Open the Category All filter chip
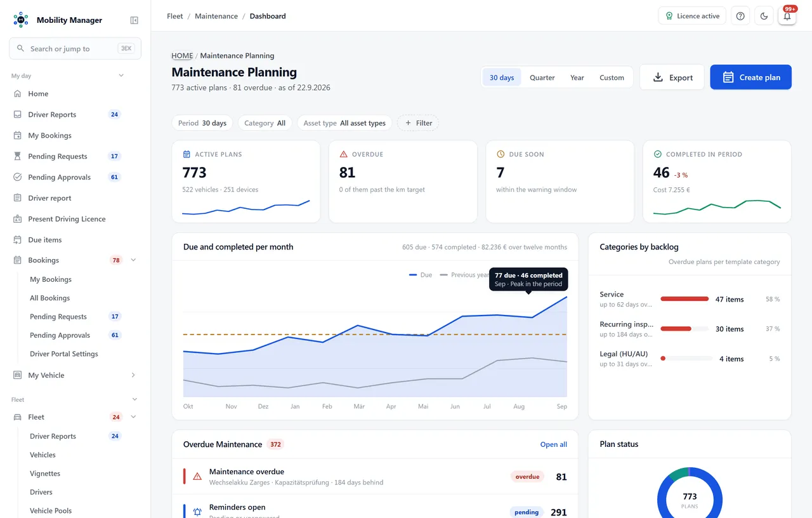 (x=265, y=123)
